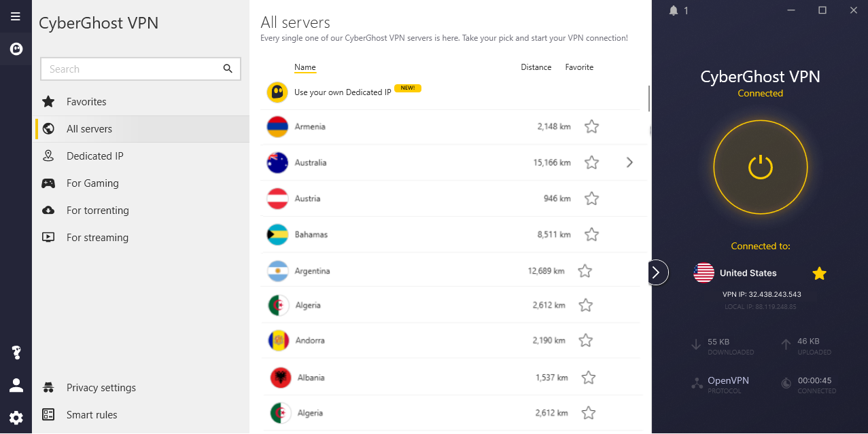Favorite the Austria server
This screenshot has height=434, width=868.
pos(591,198)
